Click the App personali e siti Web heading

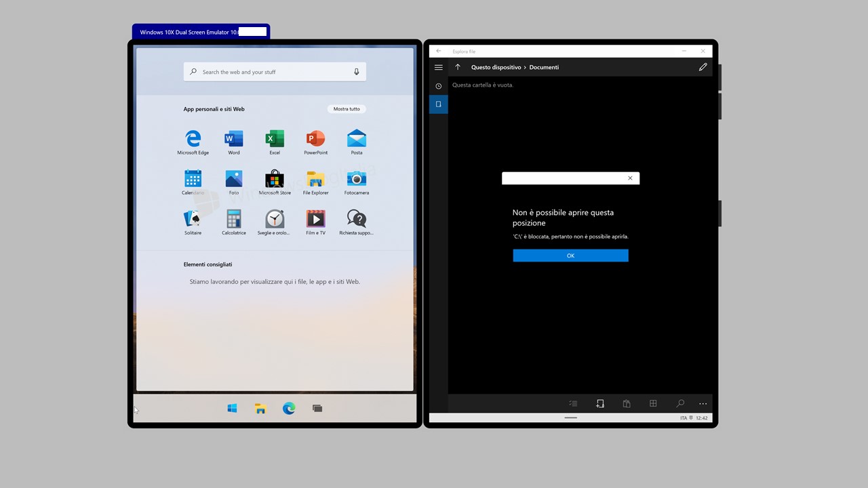click(x=214, y=109)
